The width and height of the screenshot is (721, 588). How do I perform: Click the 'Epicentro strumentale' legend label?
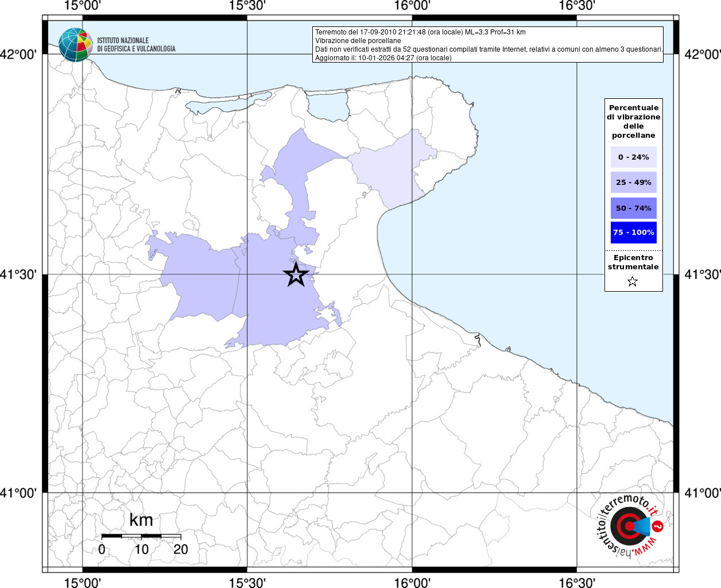(633, 262)
